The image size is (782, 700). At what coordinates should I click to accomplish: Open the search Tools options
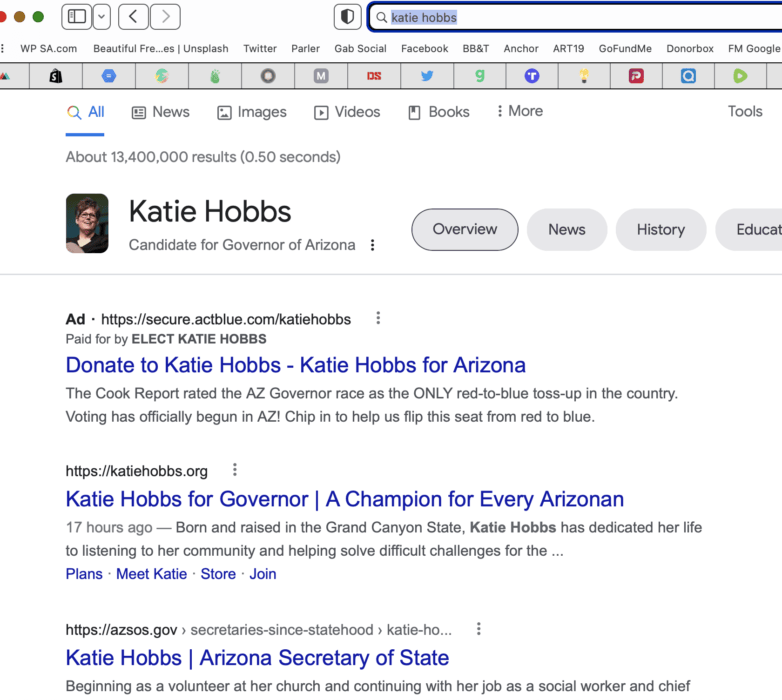coord(745,111)
